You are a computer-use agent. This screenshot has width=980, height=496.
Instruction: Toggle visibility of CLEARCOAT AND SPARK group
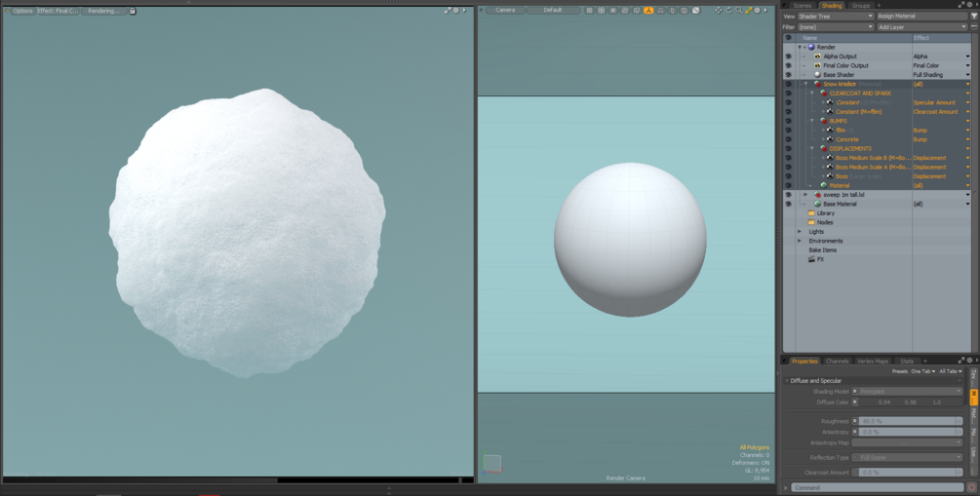788,94
